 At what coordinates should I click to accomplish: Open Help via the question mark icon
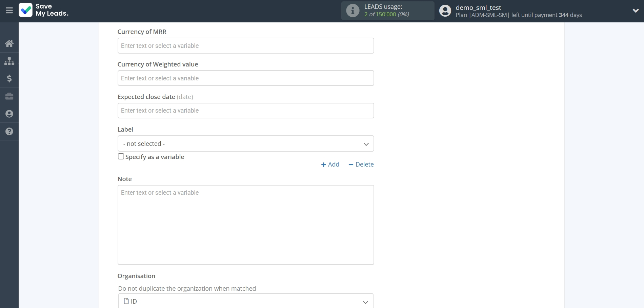(x=9, y=132)
